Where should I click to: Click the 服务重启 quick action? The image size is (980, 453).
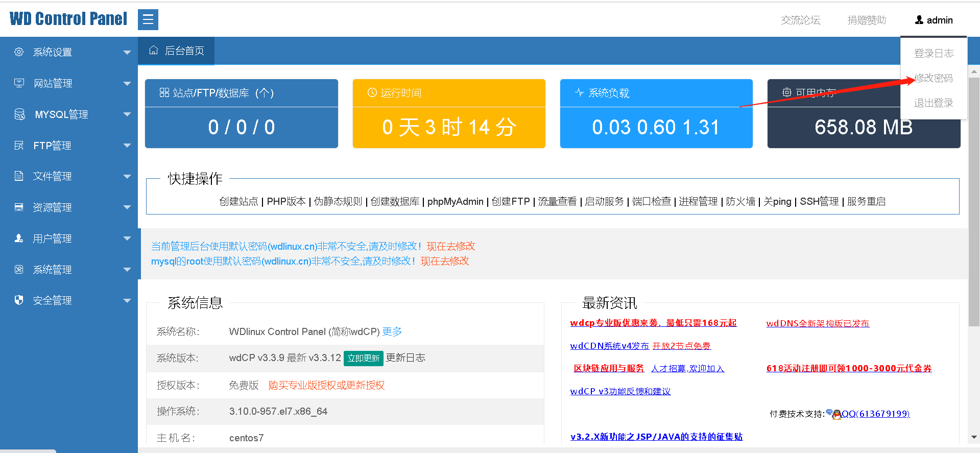pos(866,201)
